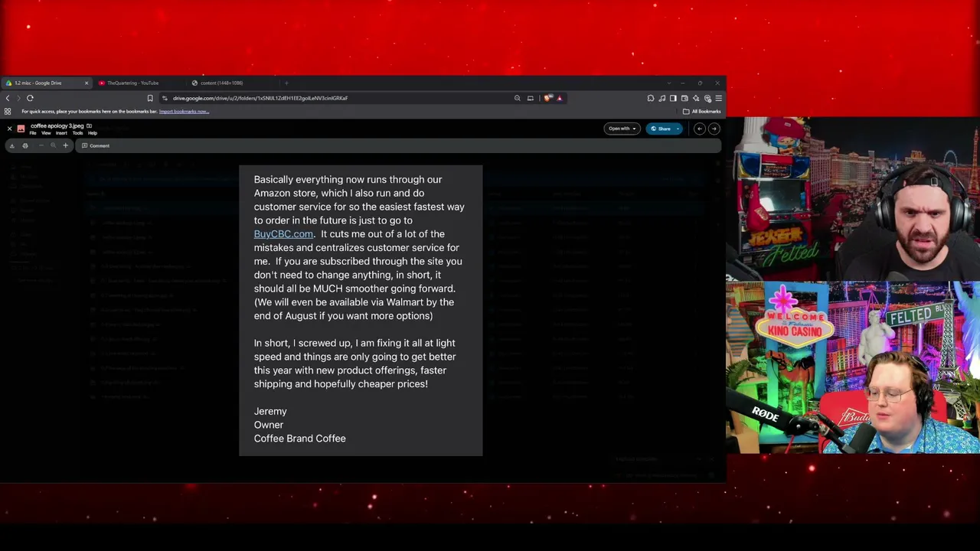Add a comment to the file
Screen dimensions: 980x551
(x=96, y=145)
